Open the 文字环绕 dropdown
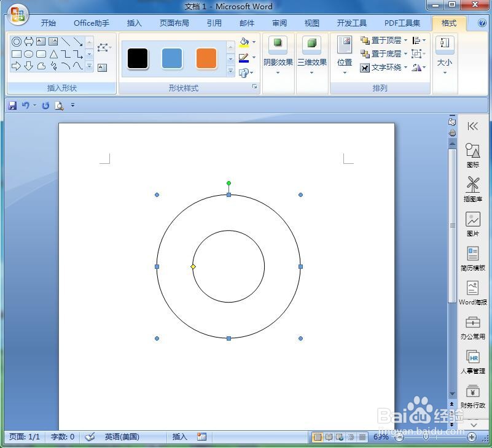This screenshot has width=492, height=448. pyautogui.click(x=384, y=68)
